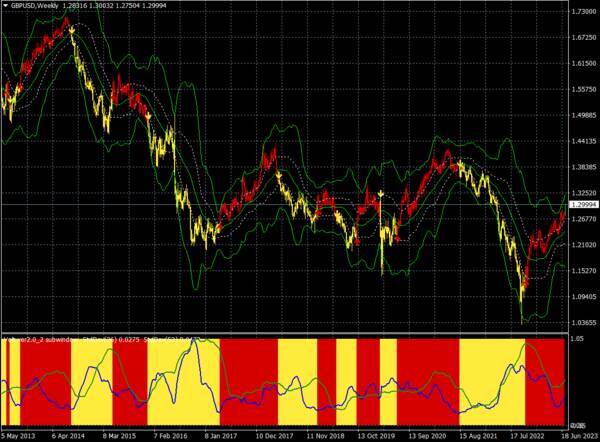Click the 1.49985 price axis label
Image resolution: width=600 pixels, height=442 pixels.
[581, 115]
